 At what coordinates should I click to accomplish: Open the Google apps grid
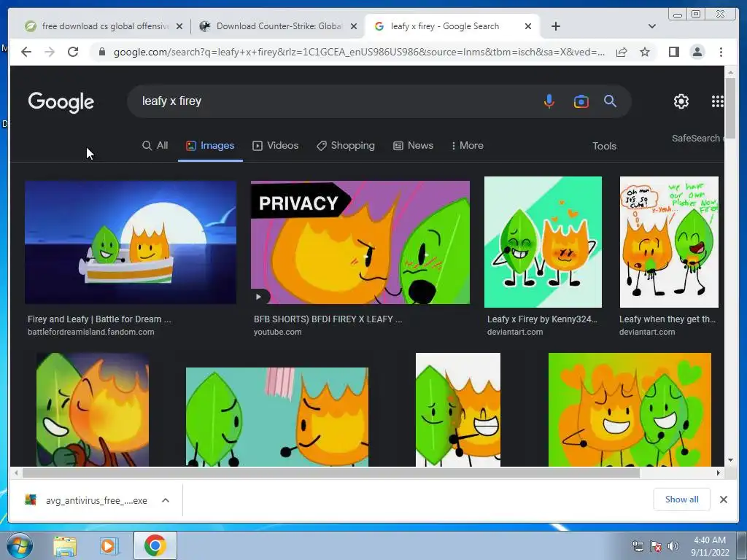pos(718,101)
